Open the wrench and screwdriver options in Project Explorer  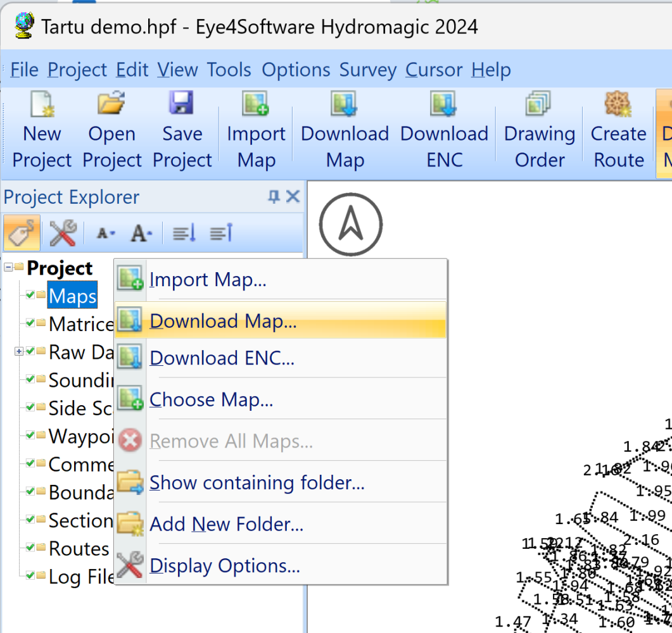[63, 233]
